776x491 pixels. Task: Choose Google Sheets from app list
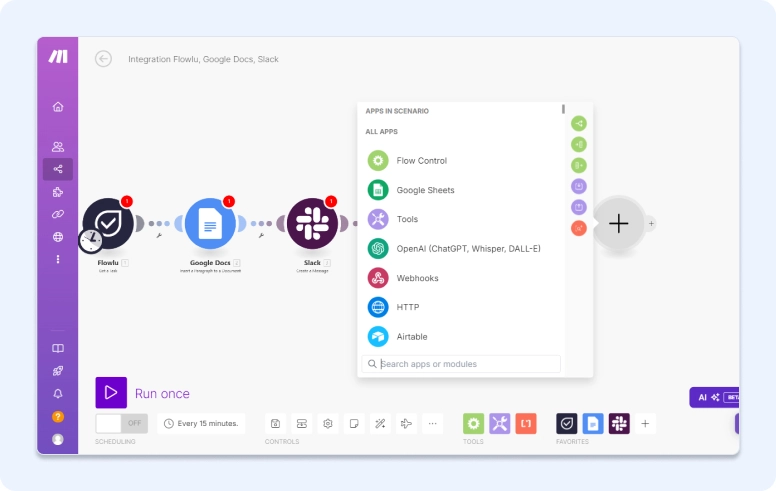coord(462,190)
